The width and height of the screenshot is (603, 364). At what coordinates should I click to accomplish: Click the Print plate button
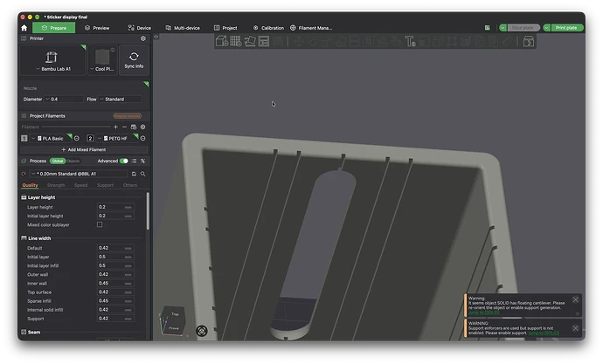click(x=567, y=28)
